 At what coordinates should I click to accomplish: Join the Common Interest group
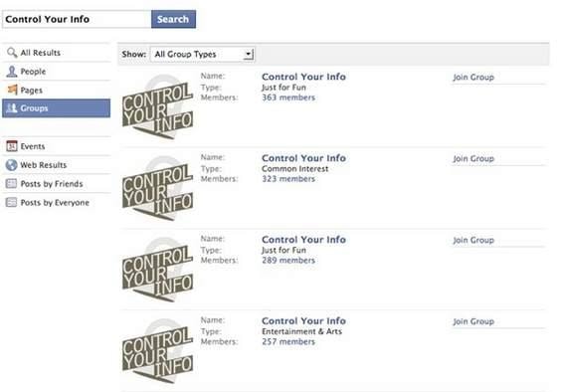tap(473, 158)
